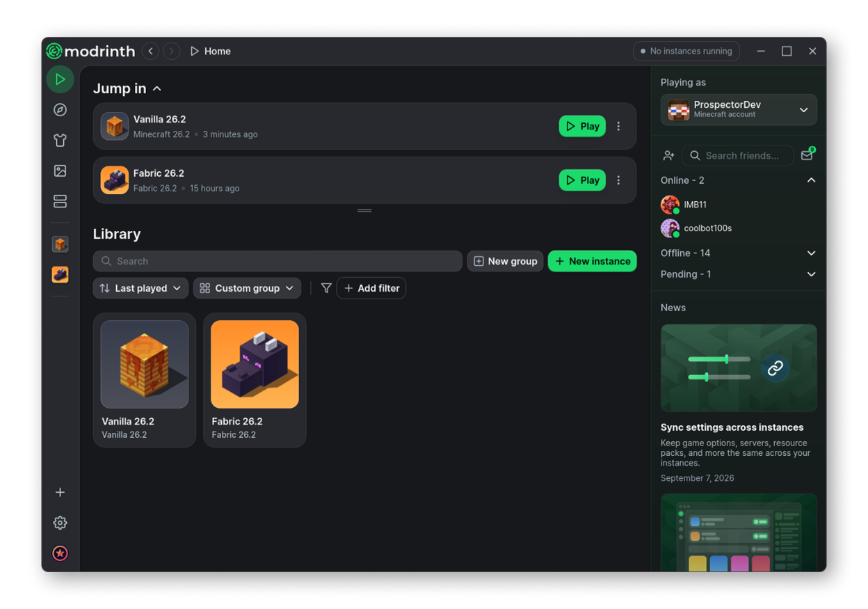Open Sync settings news image

pos(739,367)
